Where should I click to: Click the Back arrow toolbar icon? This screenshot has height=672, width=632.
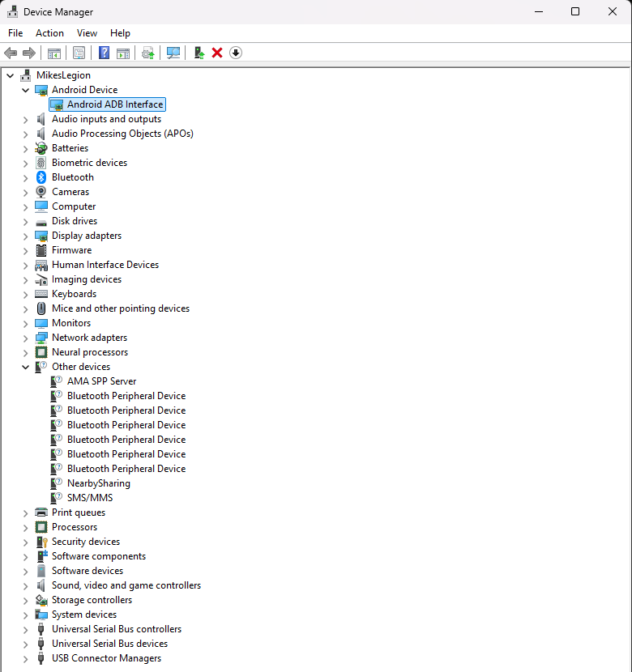[11, 53]
